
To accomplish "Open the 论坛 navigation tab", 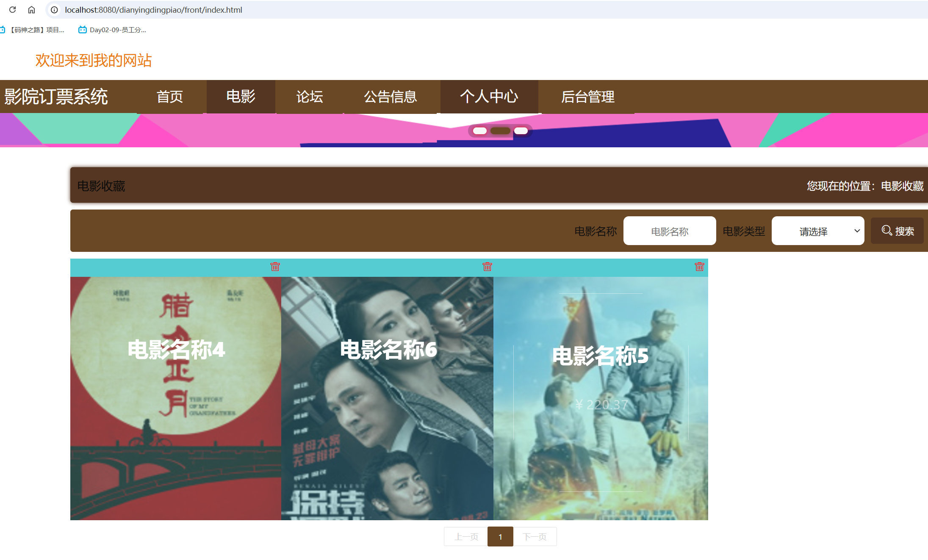I will [x=310, y=97].
